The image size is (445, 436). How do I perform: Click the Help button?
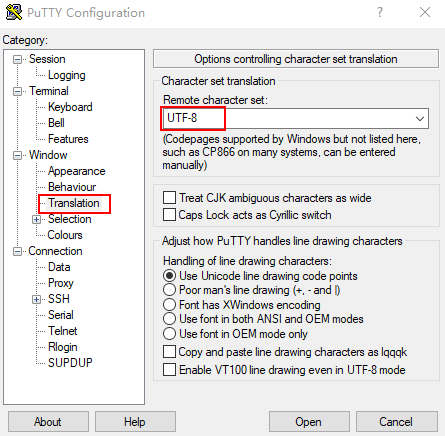135,422
